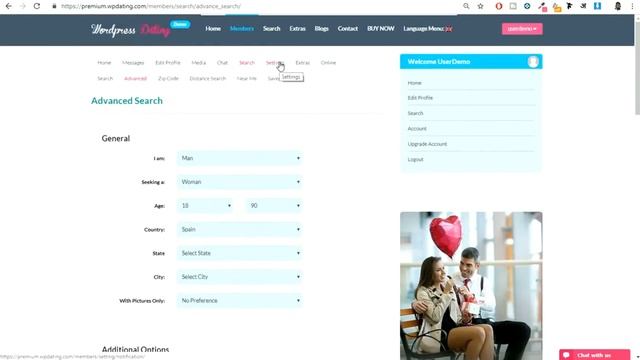The image size is (640, 360).
Task: Go back with the browser back arrow
Action: [x=9, y=6]
